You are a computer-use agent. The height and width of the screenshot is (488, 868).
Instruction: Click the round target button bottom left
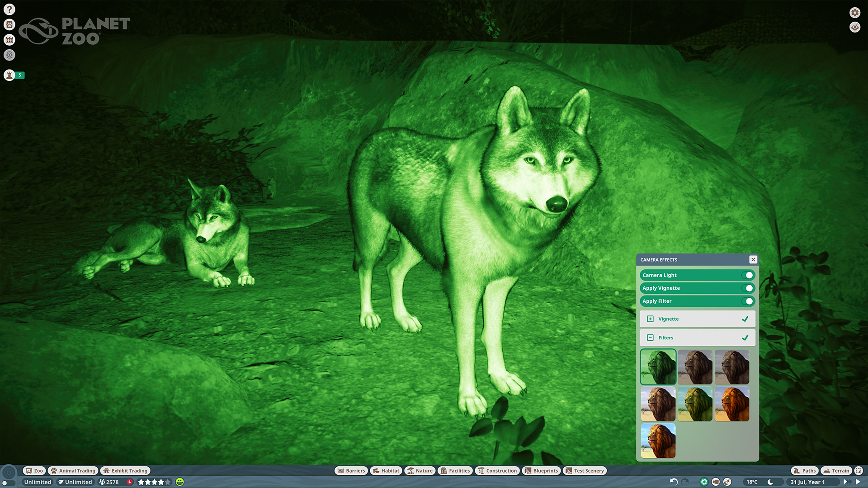pos(9,473)
